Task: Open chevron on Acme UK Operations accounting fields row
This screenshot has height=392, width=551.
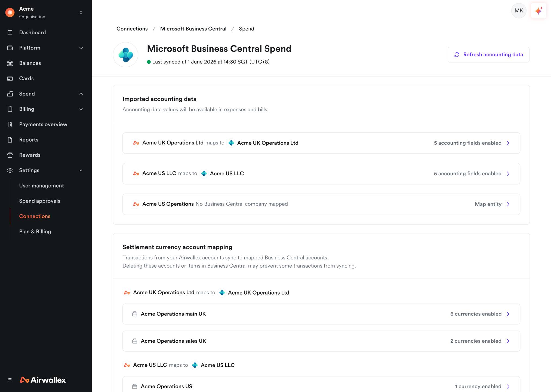Action: [508, 143]
